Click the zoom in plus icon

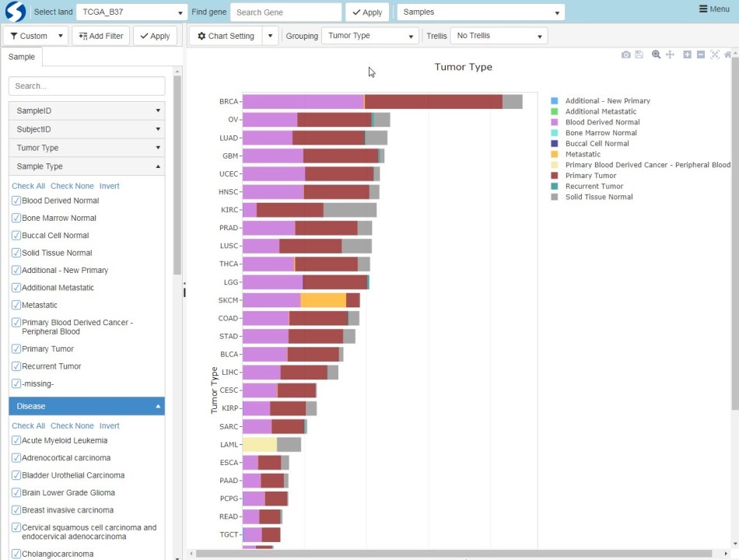(687, 54)
